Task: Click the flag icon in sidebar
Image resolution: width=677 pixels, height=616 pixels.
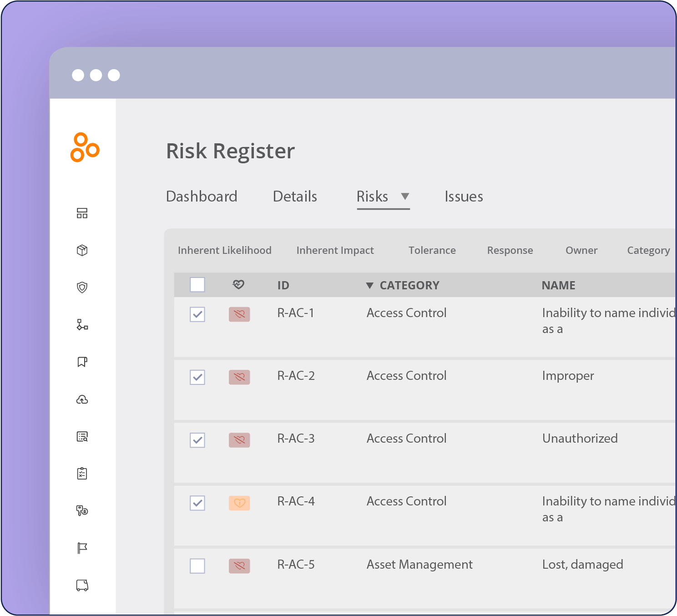Action: [x=82, y=548]
